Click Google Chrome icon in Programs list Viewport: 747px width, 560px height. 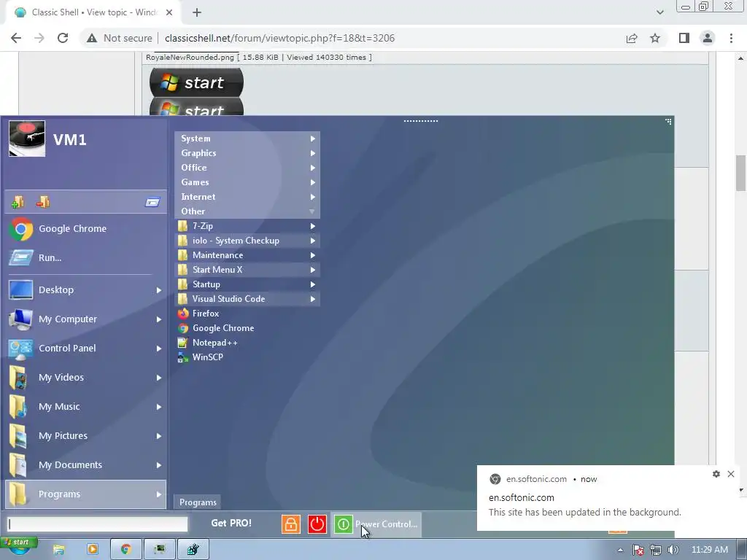coord(183,328)
